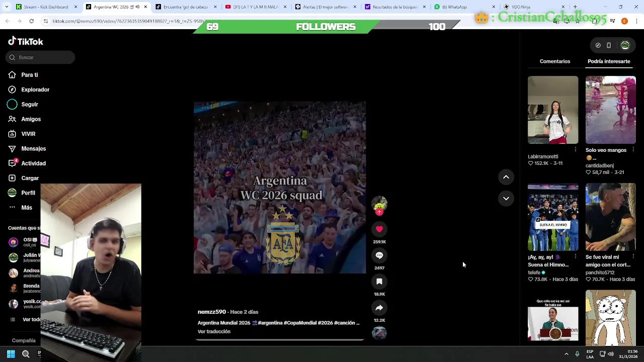This screenshot has height=362, width=644.
Task: Switch to Stream - Kick Dashboard tab
Action: [x=45, y=7]
